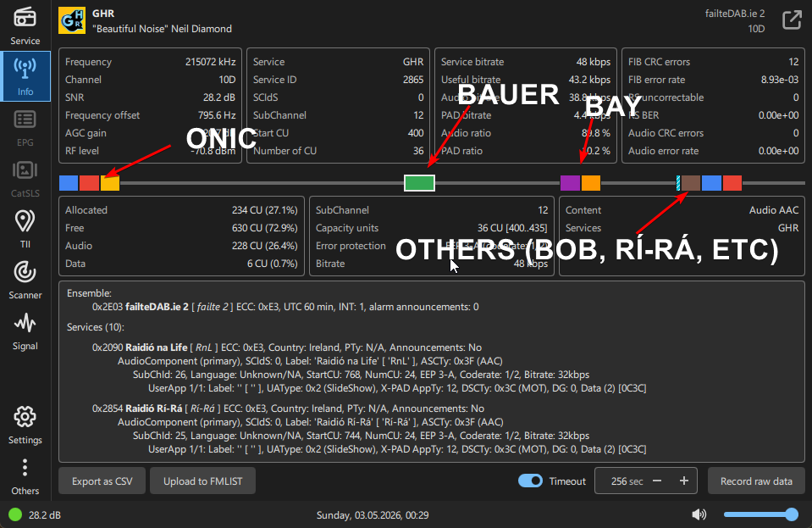812x528 pixels.
Task: Increase timeout with plus button
Action: (x=684, y=481)
